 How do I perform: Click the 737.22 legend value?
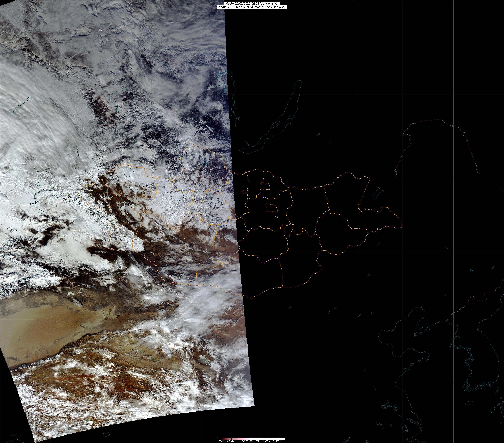tap(279, 441)
